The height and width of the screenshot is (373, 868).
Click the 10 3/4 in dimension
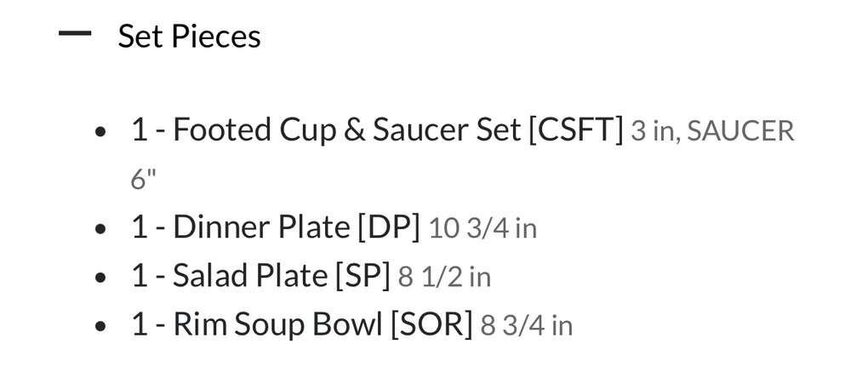pyautogui.click(x=483, y=228)
